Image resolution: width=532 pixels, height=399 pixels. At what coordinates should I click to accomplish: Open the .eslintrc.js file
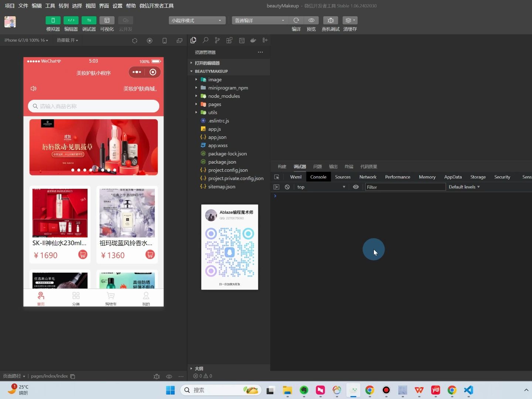pos(229,121)
